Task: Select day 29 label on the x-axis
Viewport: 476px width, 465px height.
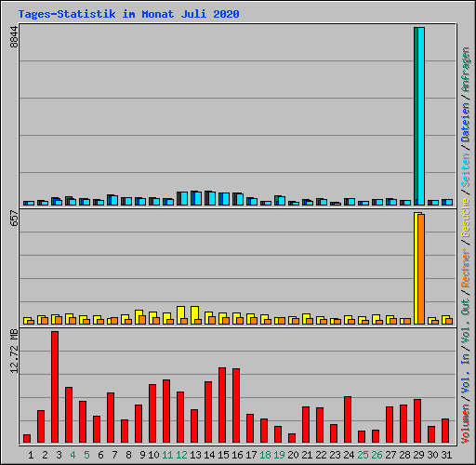Action: pyautogui.click(x=418, y=455)
